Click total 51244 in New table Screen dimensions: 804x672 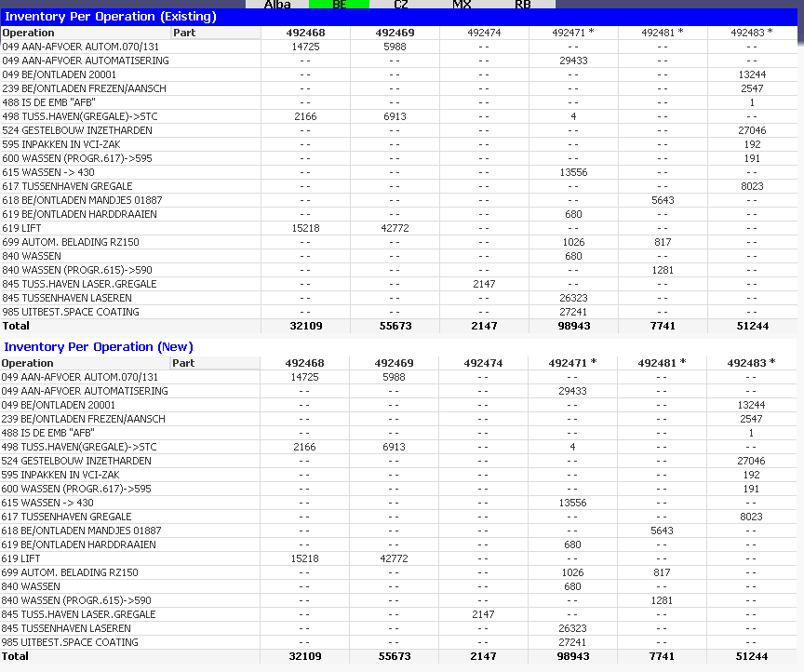click(x=752, y=656)
